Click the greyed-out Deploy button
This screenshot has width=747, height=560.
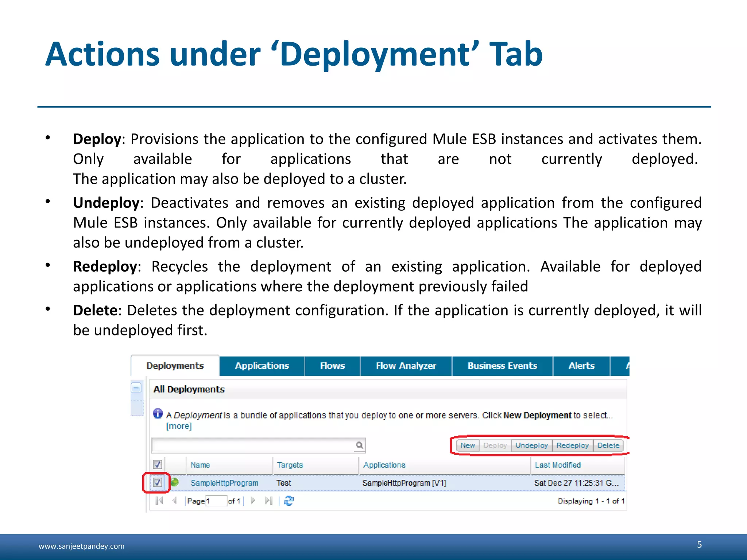coord(495,445)
